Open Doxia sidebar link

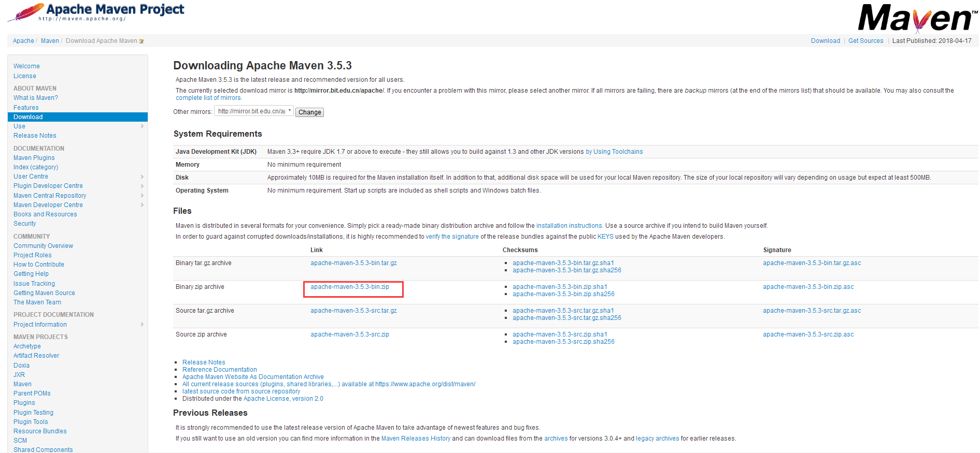[x=21, y=366]
